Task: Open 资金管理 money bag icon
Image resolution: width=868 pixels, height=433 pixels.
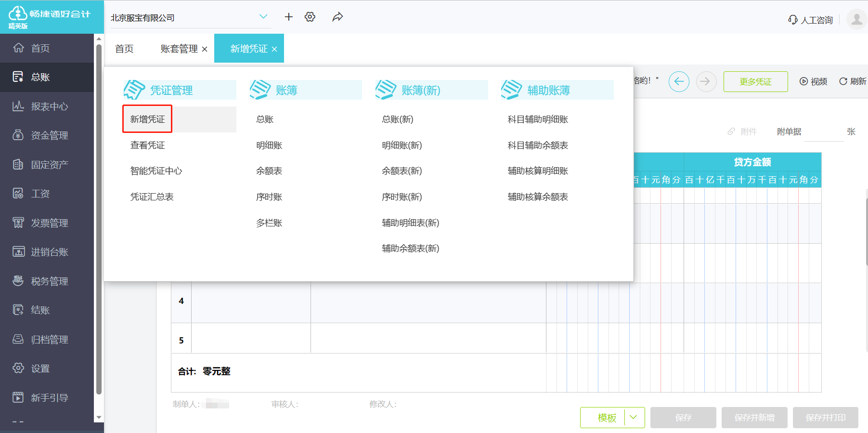Action: click(18, 135)
